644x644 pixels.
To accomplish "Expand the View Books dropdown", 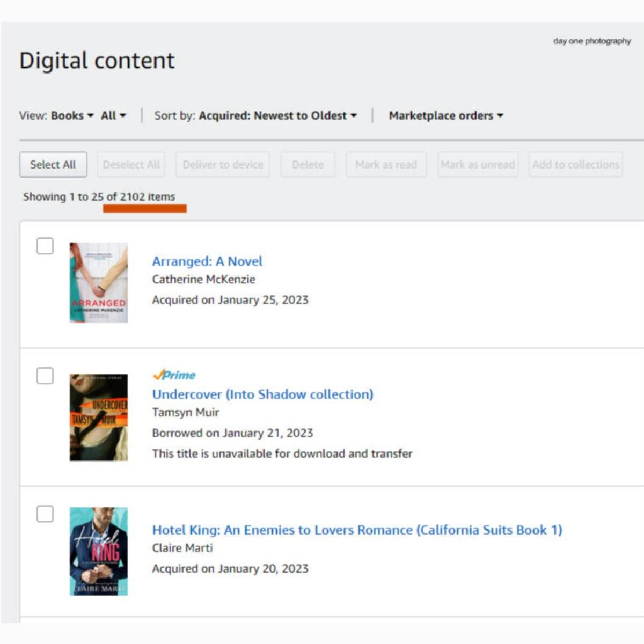I will pyautogui.click(x=72, y=115).
